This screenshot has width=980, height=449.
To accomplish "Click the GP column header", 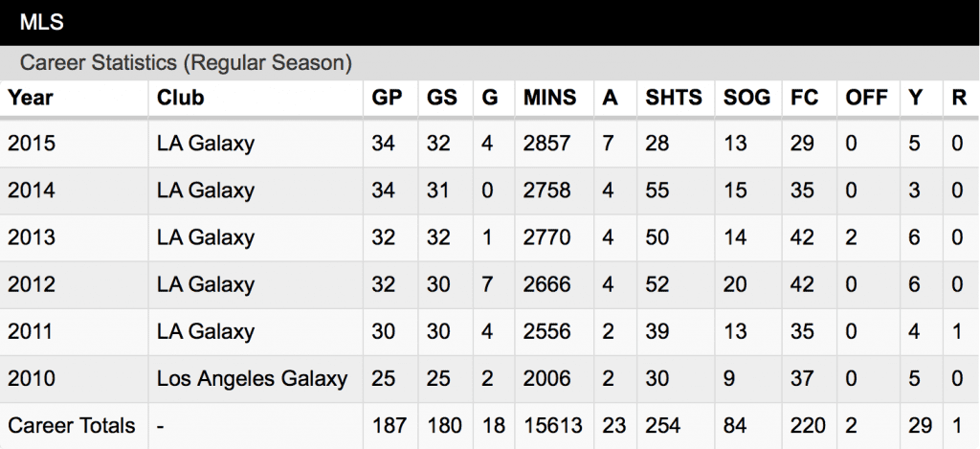I will click(387, 98).
